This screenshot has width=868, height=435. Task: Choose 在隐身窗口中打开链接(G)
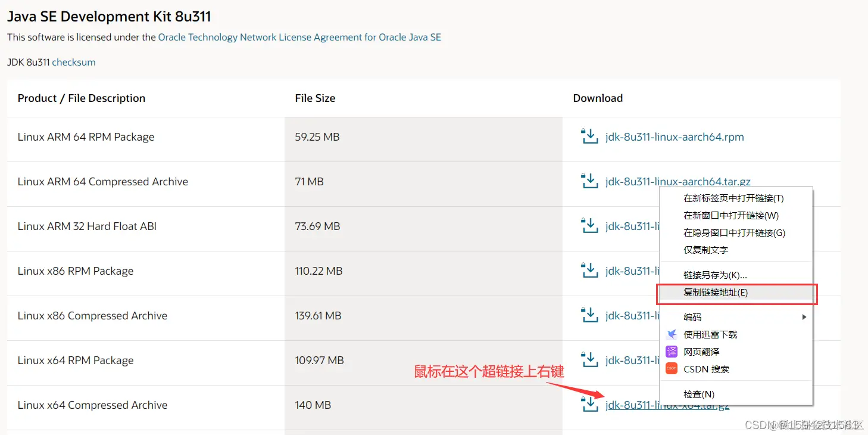pyautogui.click(x=736, y=233)
